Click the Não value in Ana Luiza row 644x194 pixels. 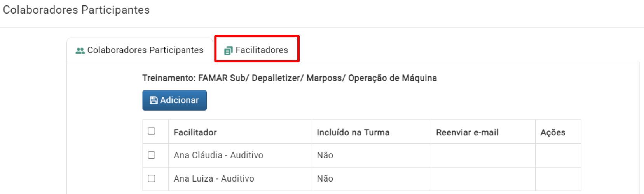pos(325,178)
